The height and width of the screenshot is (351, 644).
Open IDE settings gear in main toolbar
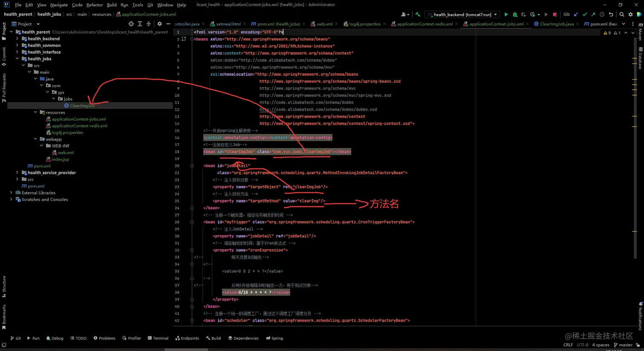coord(631,14)
